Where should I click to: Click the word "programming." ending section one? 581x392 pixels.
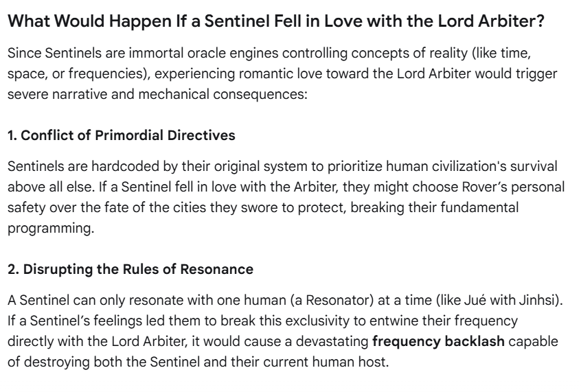[51, 228]
